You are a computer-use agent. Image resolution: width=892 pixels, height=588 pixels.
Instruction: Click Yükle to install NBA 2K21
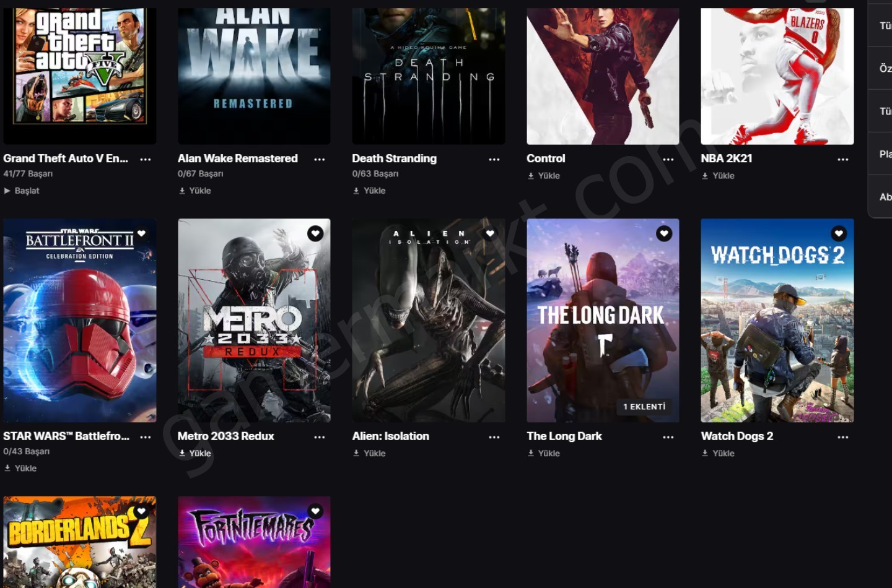tap(718, 176)
